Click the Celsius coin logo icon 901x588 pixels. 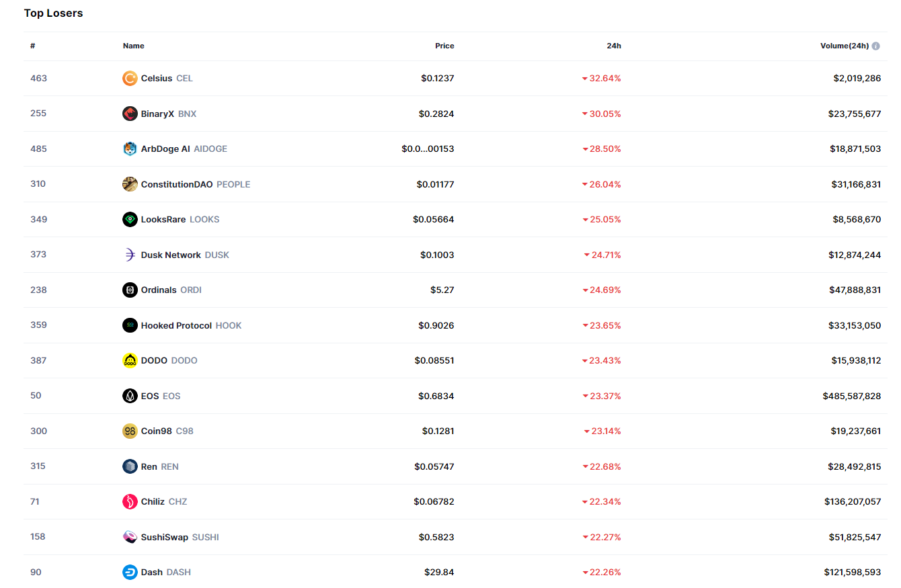130,79
